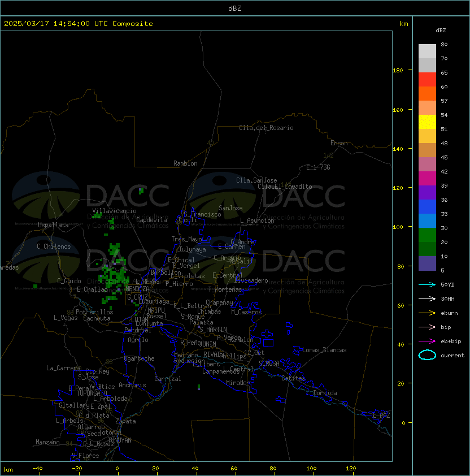Select the orange swatch below 60
Viewport: 470px width, 476px height.
[x=427, y=93]
